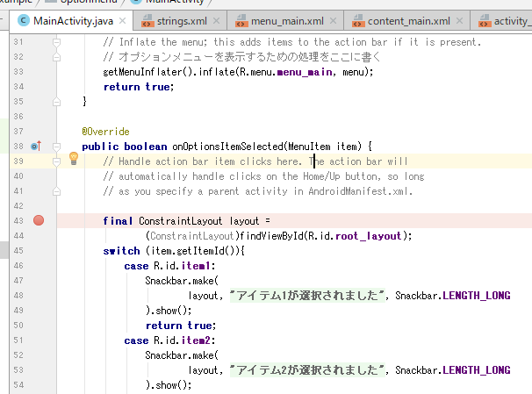
Task: Close the strings.xml tab
Action: [216, 21]
